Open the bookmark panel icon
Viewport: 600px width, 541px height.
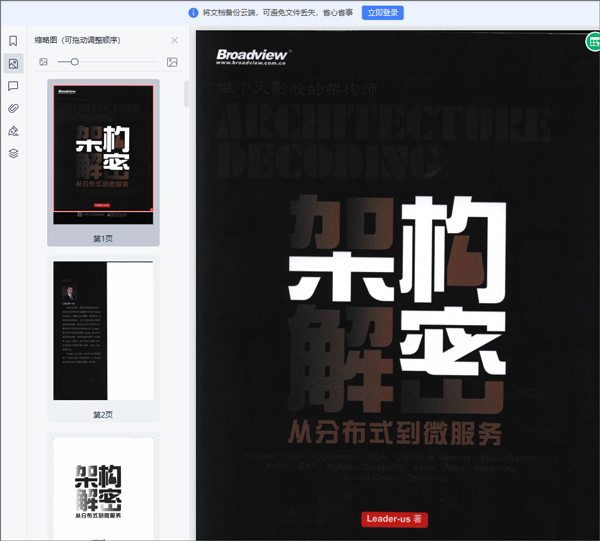[13, 41]
